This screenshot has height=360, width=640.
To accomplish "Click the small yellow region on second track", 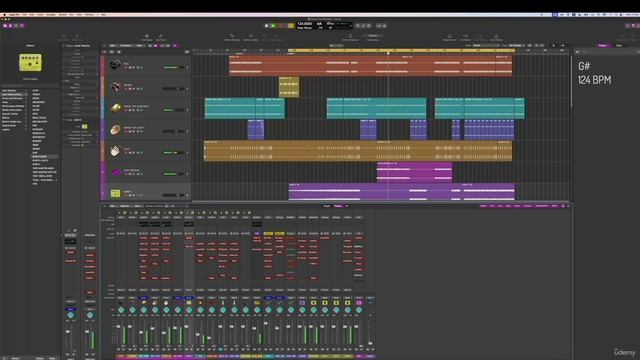I will 289,87.
